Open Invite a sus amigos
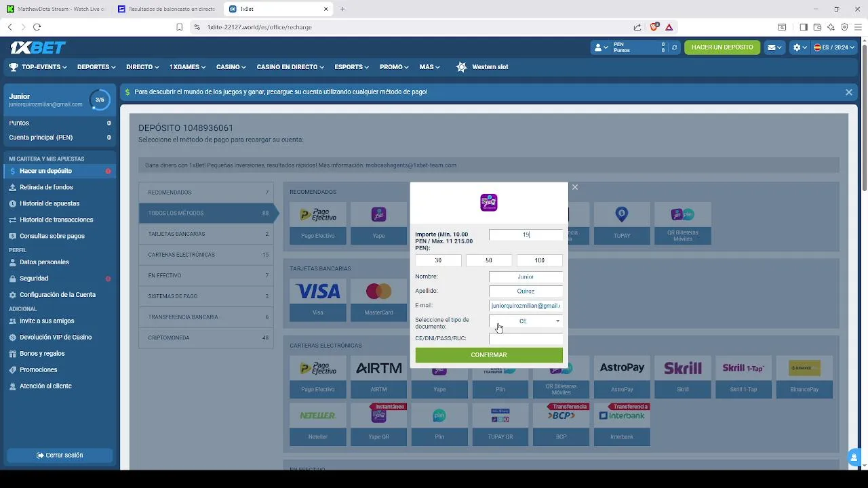Screen dimensions: 868x488 tap(60, 321)
